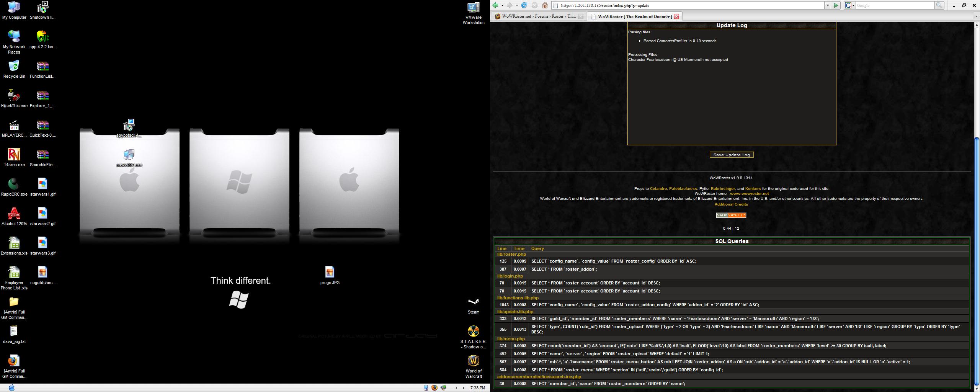Image resolution: width=980 pixels, height=392 pixels.
Task: Select the ShutdownTimer desktop shortcut
Action: point(42,10)
